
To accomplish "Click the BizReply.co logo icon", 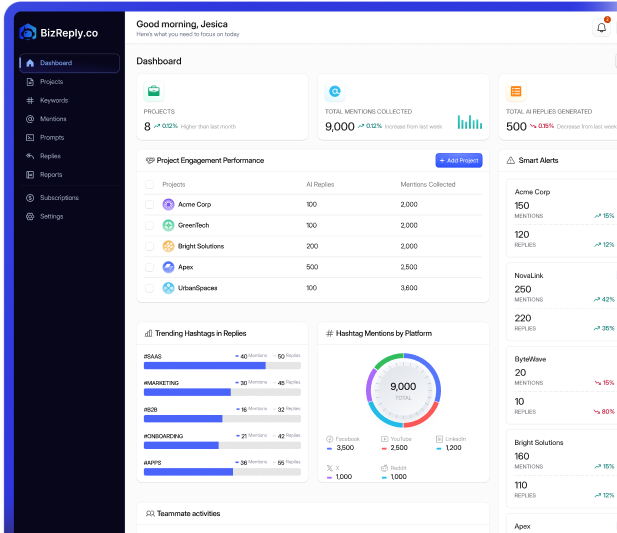I will pos(28,32).
